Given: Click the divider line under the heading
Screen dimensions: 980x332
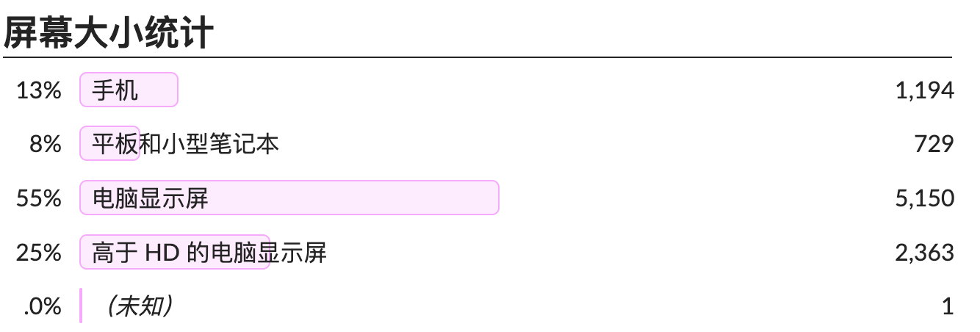Looking at the screenshot, I should tap(478, 57).
